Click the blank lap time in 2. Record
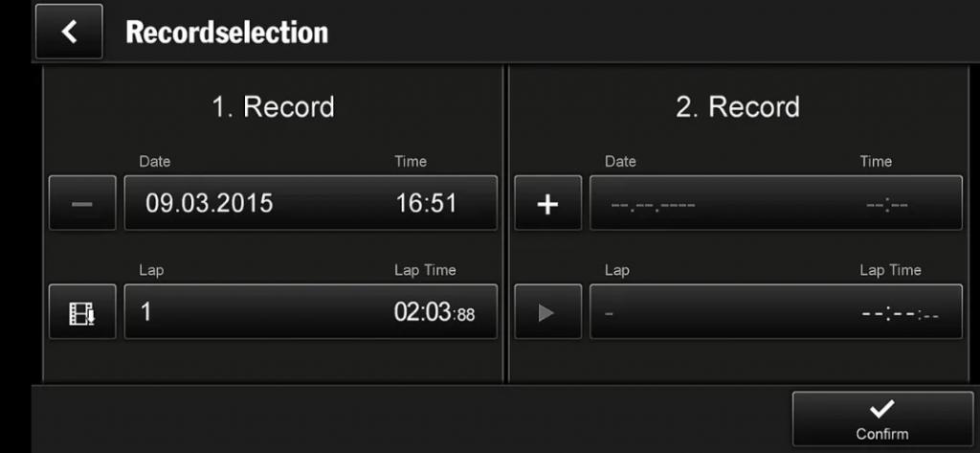 click(x=899, y=313)
